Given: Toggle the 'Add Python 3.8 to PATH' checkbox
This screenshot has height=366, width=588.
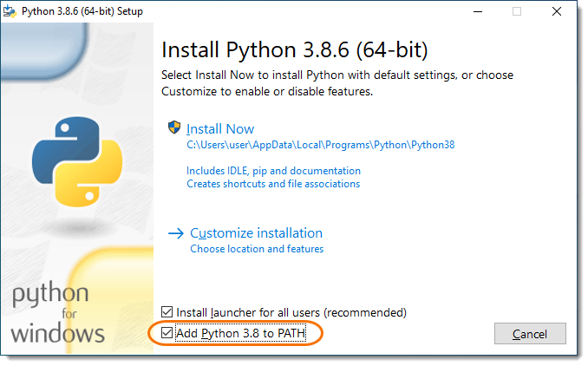Looking at the screenshot, I should pos(167,333).
